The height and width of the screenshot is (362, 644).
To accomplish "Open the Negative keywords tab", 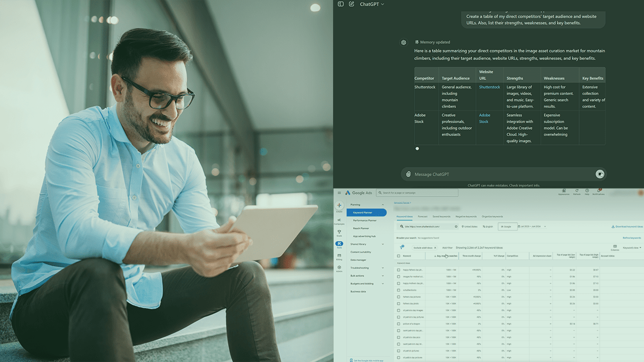I will tap(466, 217).
